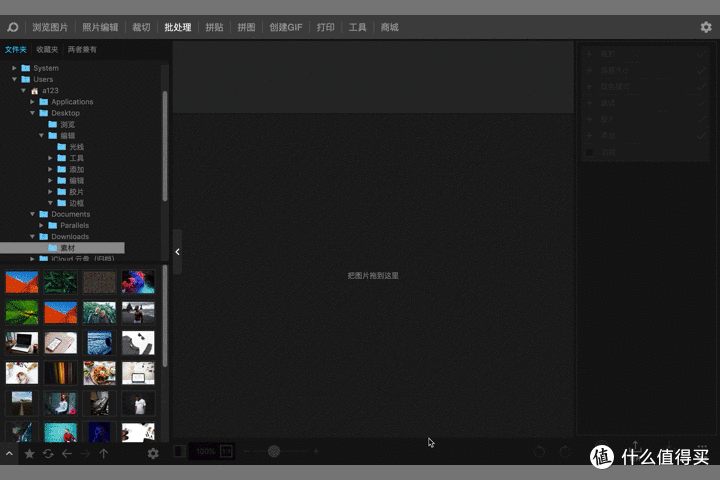720x480 pixels.
Task: Open the 拼图 tab
Action: 246,27
